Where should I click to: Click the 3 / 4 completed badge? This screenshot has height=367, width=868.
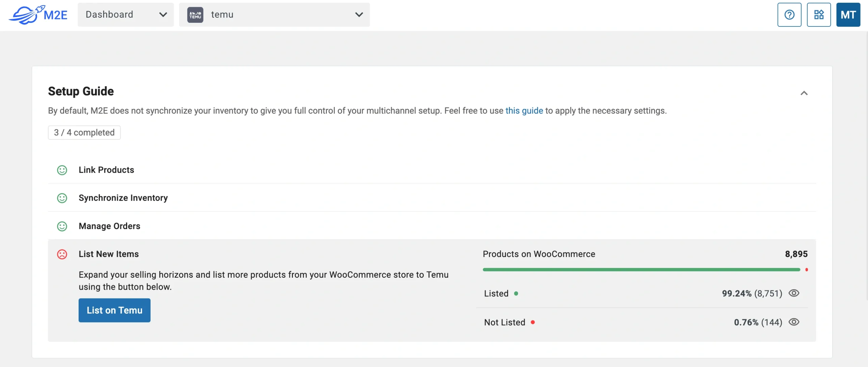tap(84, 132)
